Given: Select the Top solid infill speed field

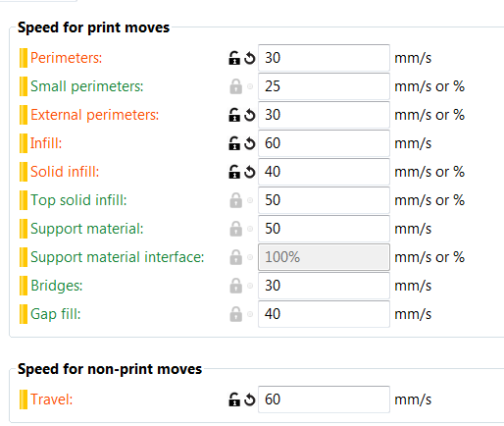Looking at the screenshot, I should [x=324, y=200].
